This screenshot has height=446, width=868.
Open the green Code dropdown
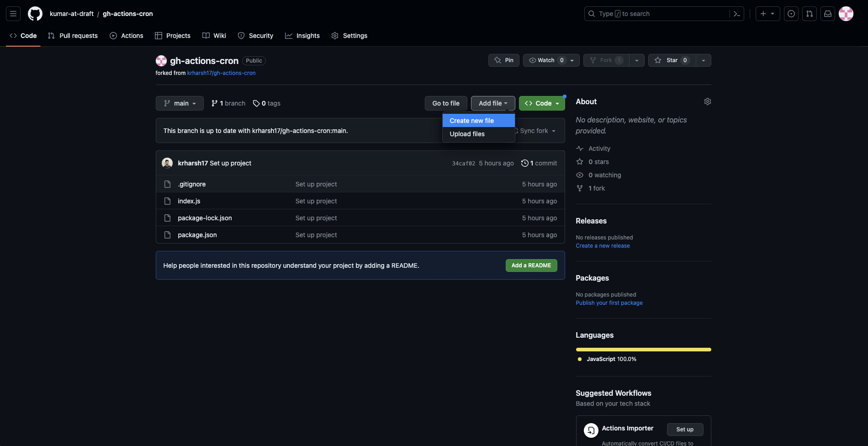[x=542, y=103]
